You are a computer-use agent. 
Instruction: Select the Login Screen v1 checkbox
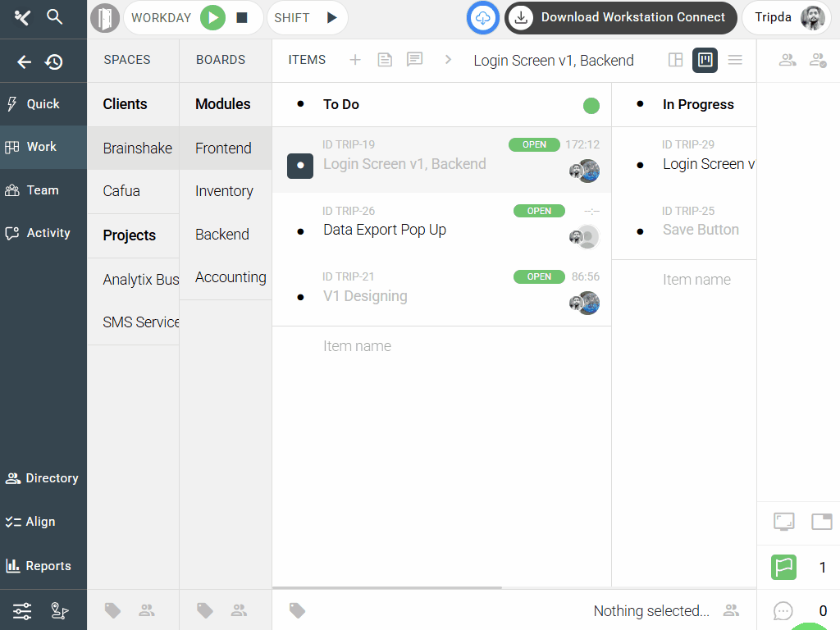coord(300,166)
